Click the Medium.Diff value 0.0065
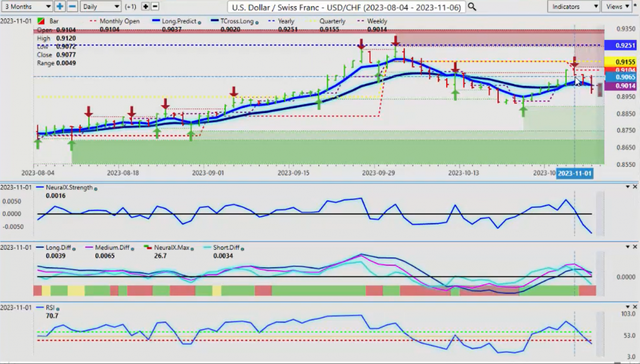640x364 pixels. coord(104,255)
